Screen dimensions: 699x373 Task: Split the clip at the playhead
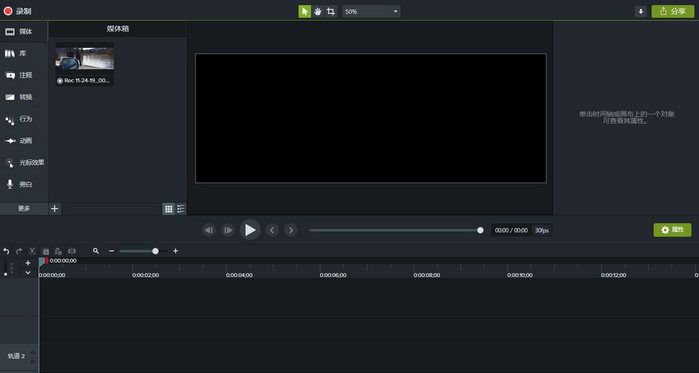[x=71, y=251]
